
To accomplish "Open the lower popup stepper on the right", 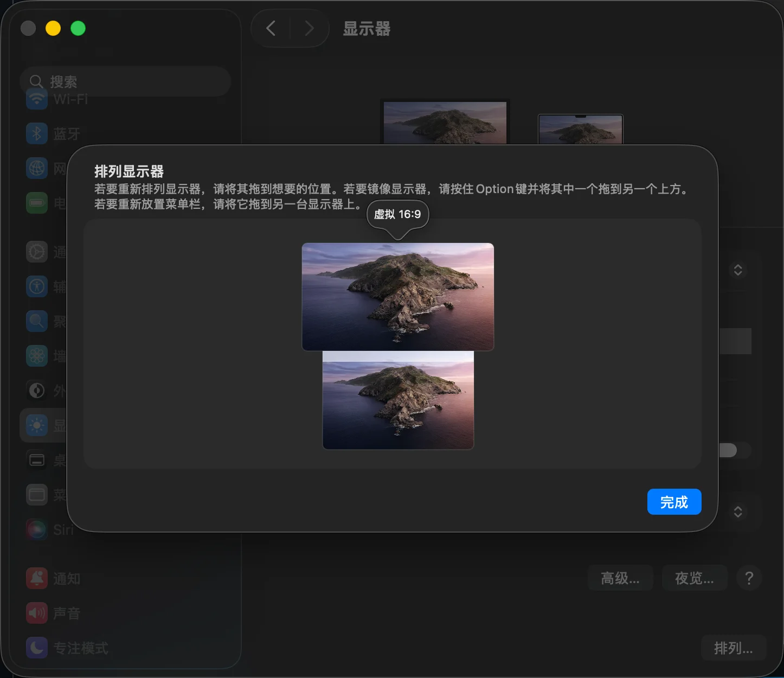I will (737, 511).
